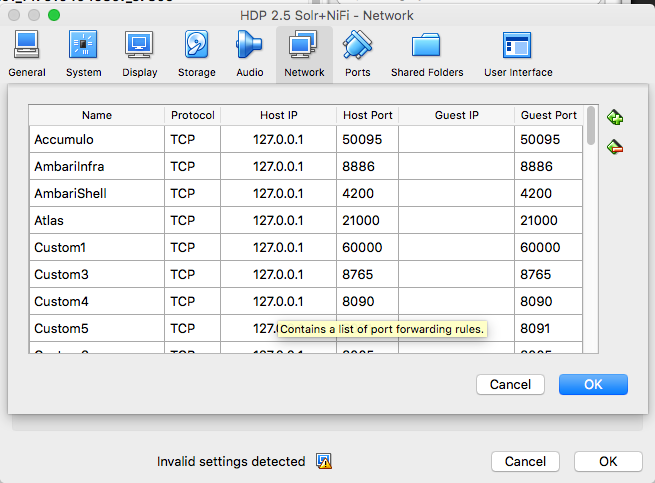Open the Storage settings section

[x=197, y=54]
